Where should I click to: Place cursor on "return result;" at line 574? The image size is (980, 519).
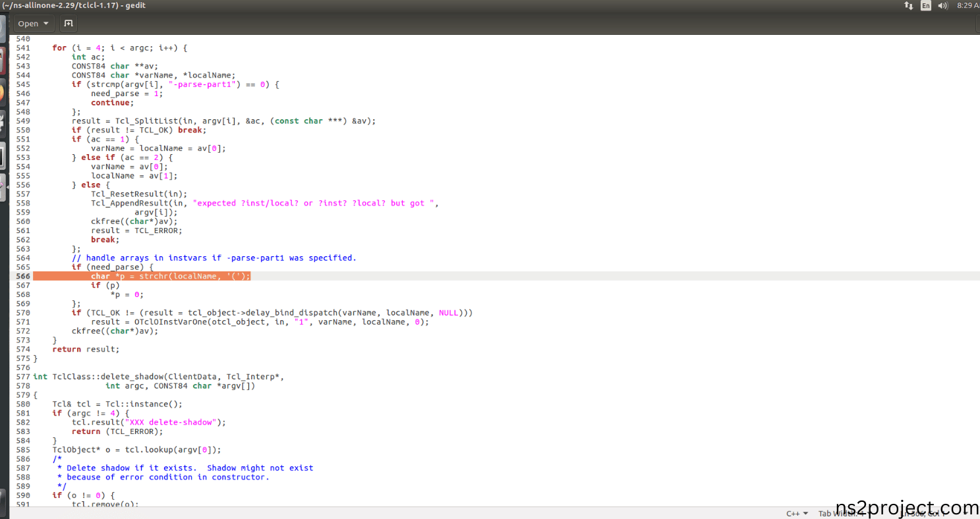click(86, 349)
